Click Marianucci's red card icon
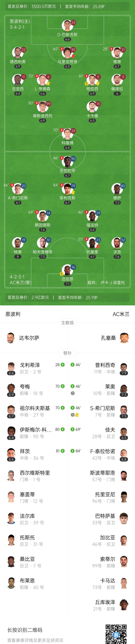This screenshot has height=644, width=135. pos(73,56)
